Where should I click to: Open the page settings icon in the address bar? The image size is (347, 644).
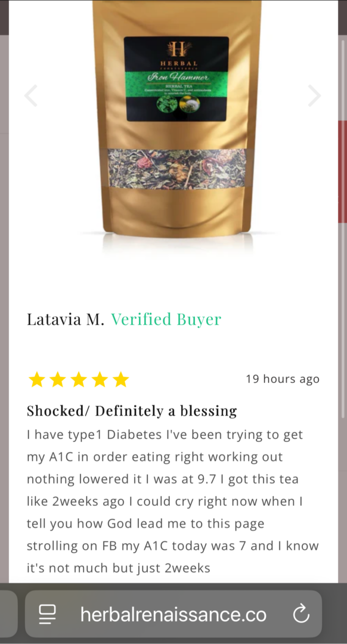tap(47, 614)
